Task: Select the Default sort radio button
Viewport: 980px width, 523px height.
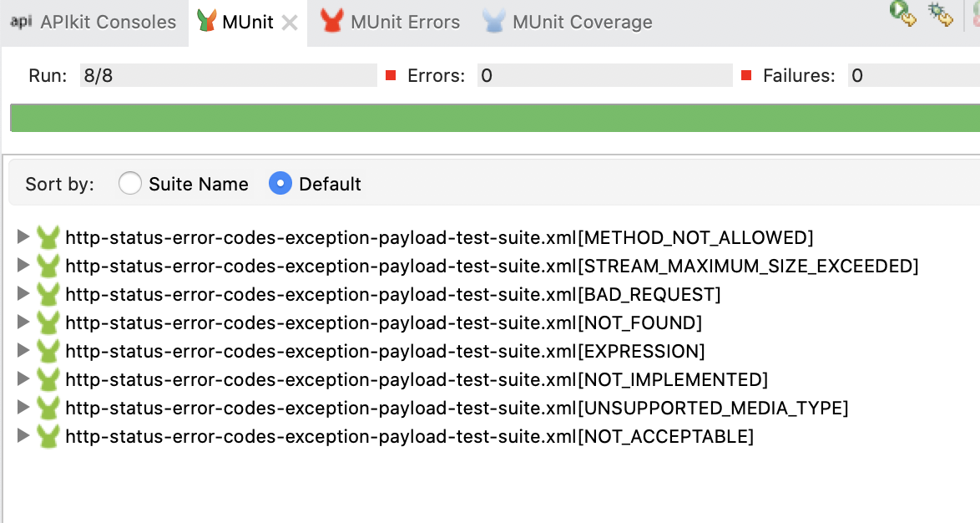Action: click(x=280, y=184)
